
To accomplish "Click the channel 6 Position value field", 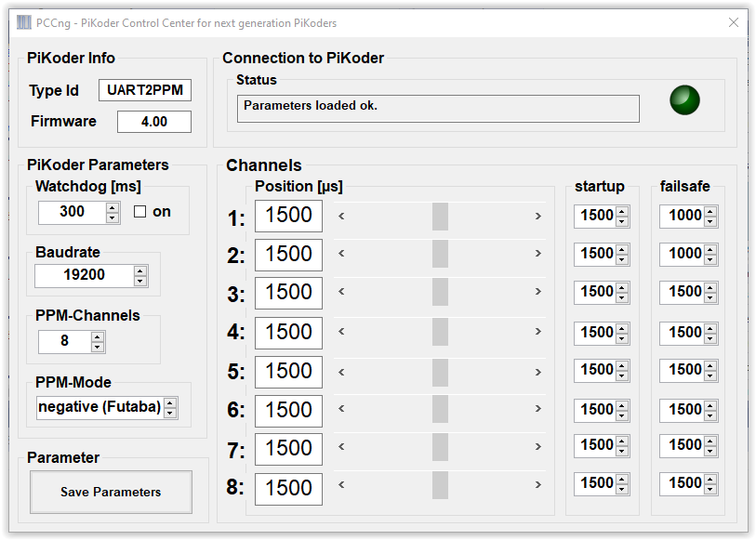I will 288,410.
